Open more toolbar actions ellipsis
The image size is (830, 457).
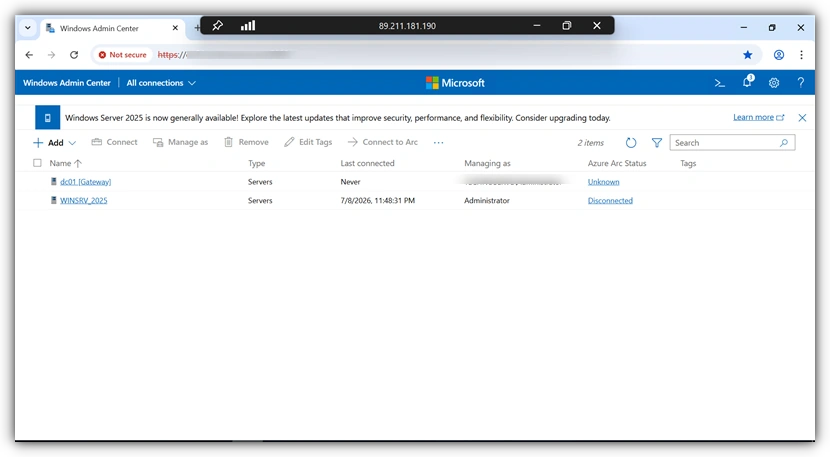[438, 142]
